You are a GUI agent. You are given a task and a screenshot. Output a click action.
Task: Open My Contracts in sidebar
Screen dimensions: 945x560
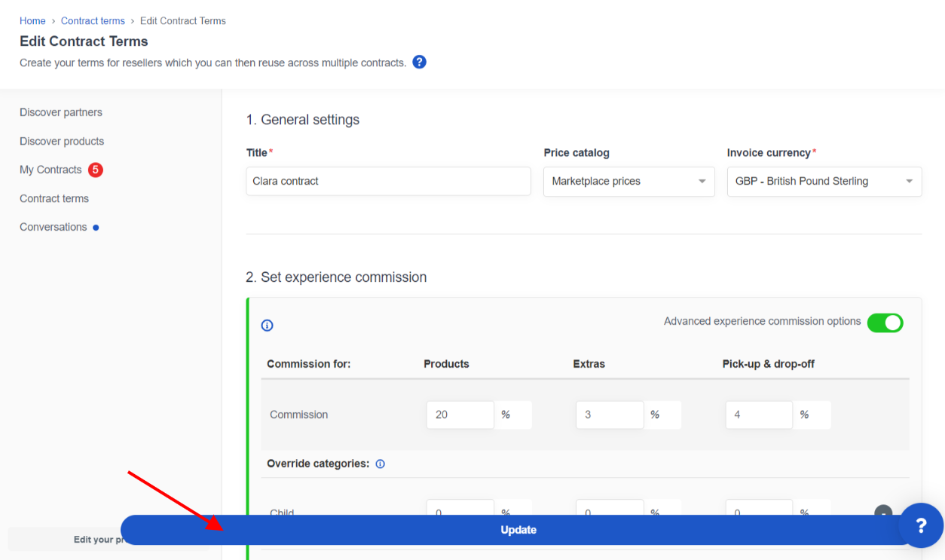click(x=50, y=170)
